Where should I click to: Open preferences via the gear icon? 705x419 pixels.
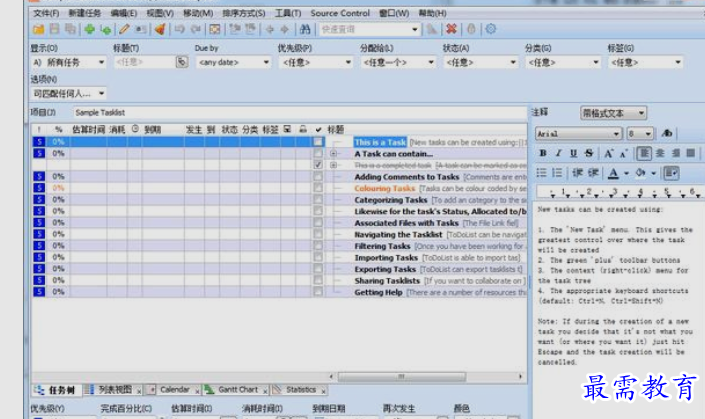(491, 29)
